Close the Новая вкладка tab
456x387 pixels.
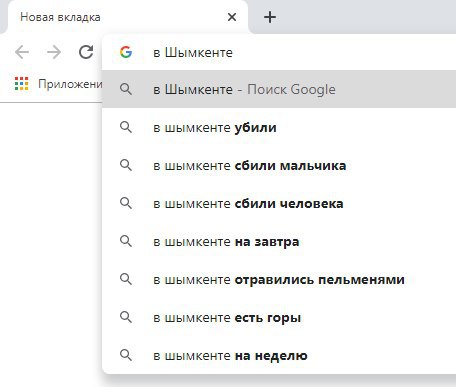[232, 17]
